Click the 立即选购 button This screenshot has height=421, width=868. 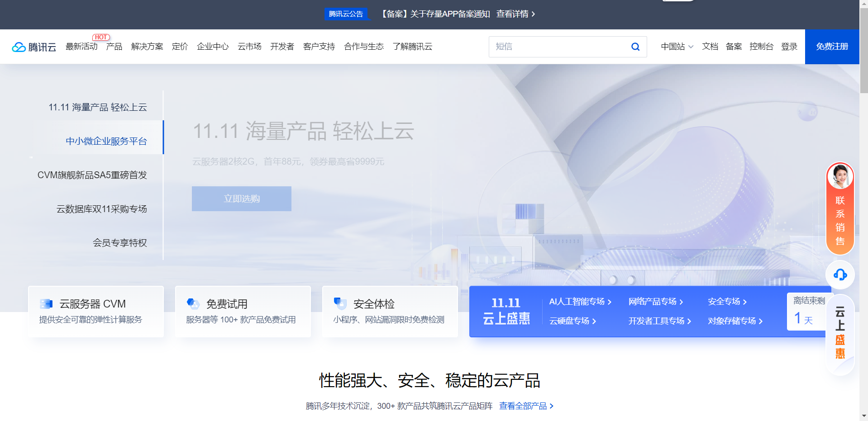coord(242,199)
